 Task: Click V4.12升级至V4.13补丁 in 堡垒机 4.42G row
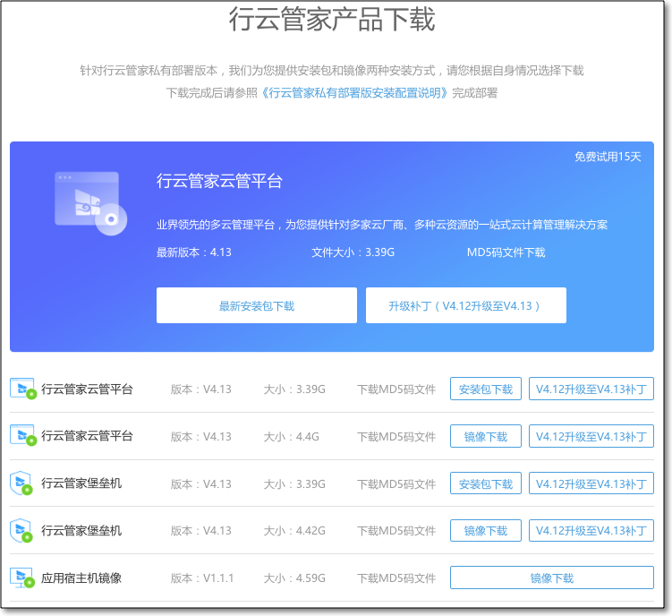(x=591, y=531)
